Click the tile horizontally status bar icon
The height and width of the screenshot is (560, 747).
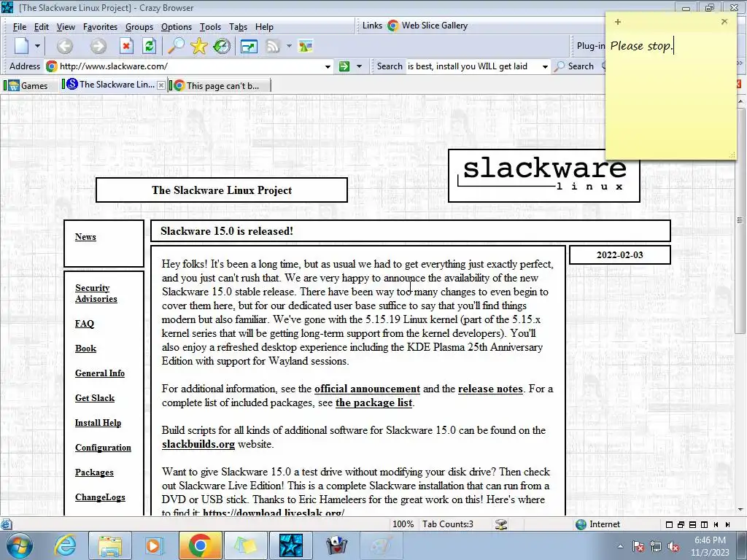point(693,525)
